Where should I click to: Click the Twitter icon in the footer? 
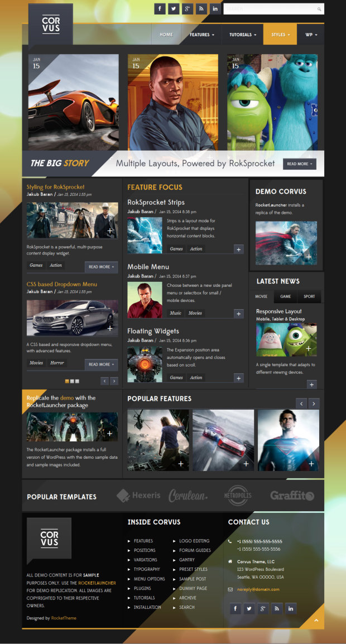(249, 608)
